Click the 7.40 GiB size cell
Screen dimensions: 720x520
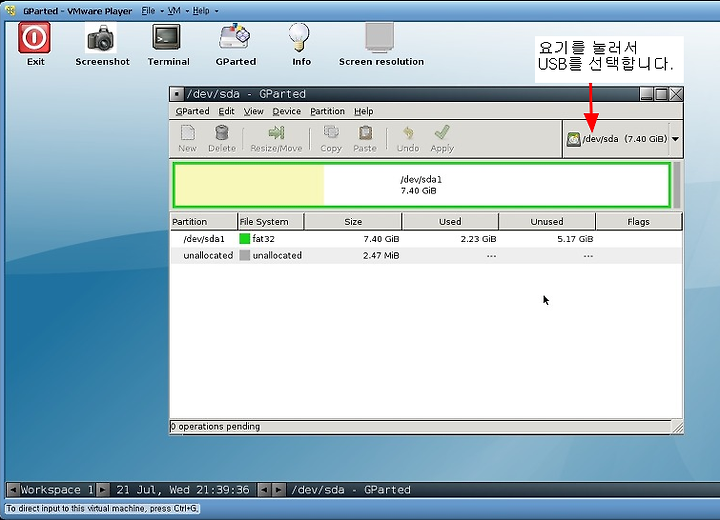(381, 239)
